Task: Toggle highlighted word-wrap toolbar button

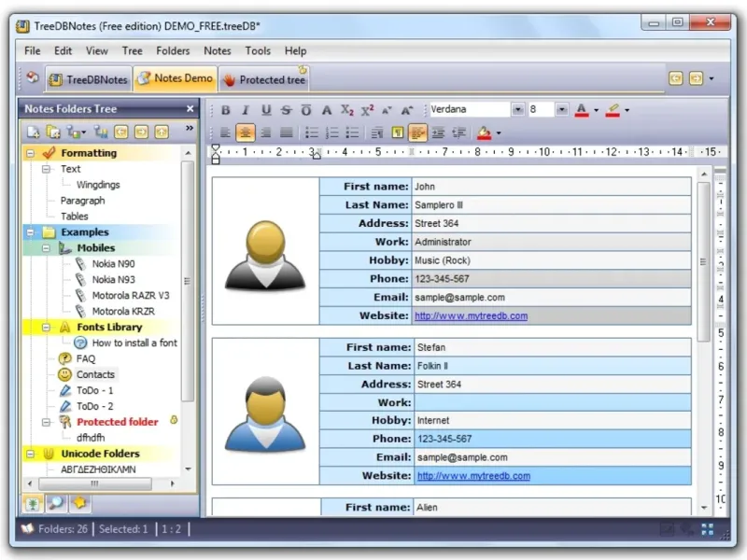Action: 417,133
